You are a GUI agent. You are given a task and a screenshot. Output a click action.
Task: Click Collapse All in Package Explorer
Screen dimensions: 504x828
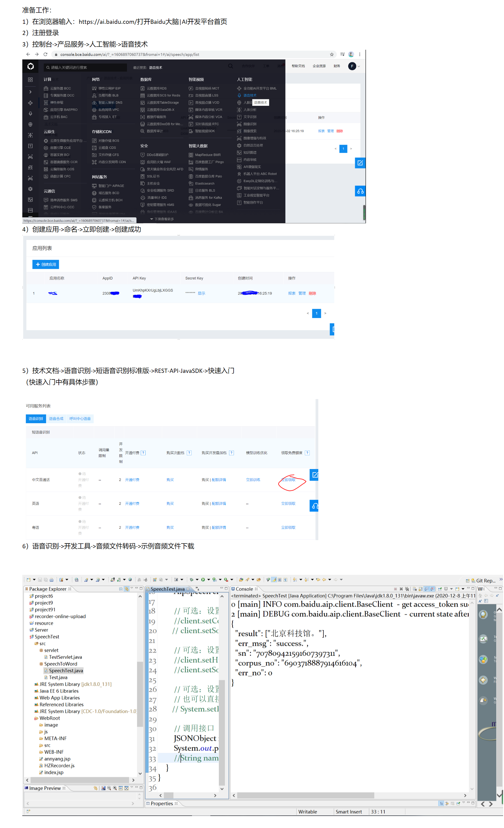pos(121,589)
